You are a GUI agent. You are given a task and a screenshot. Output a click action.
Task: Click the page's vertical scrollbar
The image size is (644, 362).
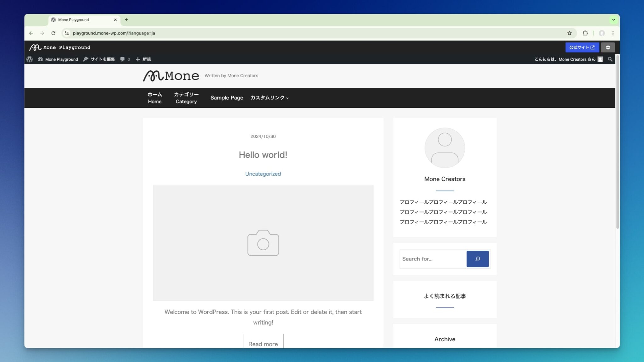617,141
